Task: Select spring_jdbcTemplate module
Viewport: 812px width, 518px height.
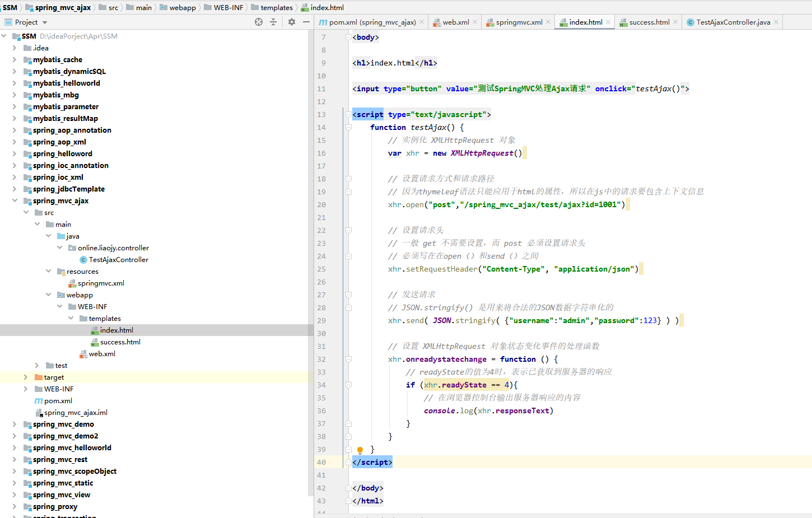Action: click(x=64, y=189)
